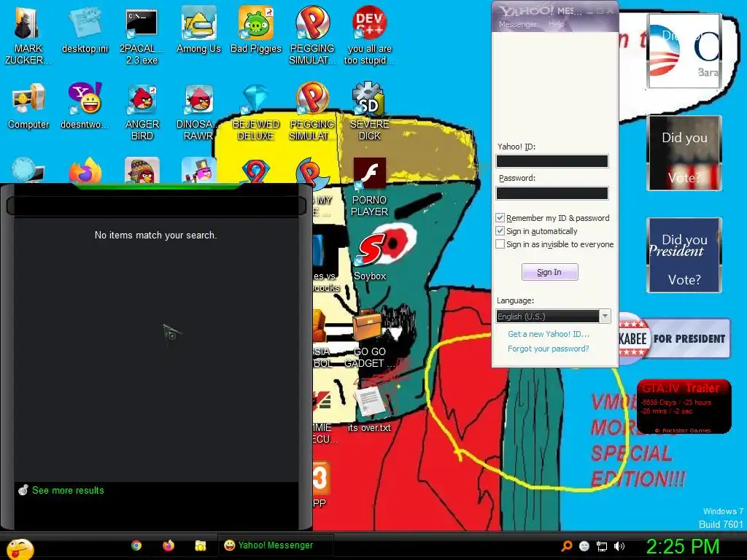Click the Obama logo gadget
This screenshot has height=560, width=747.
coord(684,51)
